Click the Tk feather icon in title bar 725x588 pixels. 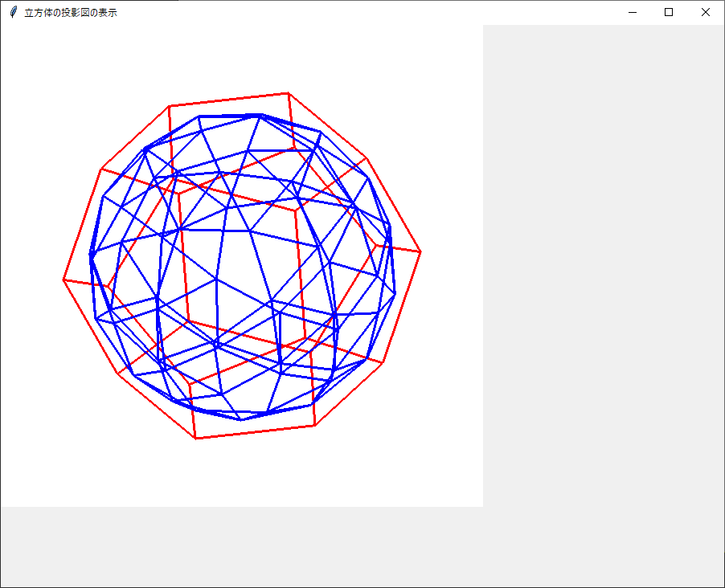point(14,13)
